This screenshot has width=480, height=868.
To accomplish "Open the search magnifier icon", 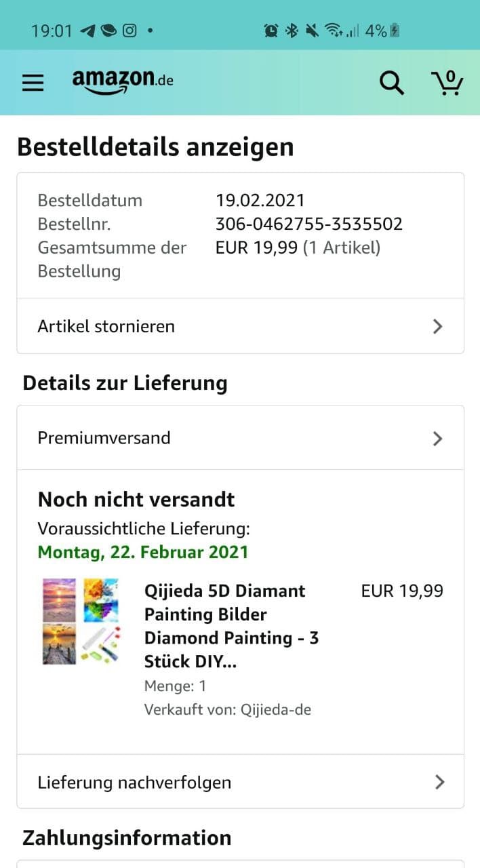I will (x=391, y=83).
